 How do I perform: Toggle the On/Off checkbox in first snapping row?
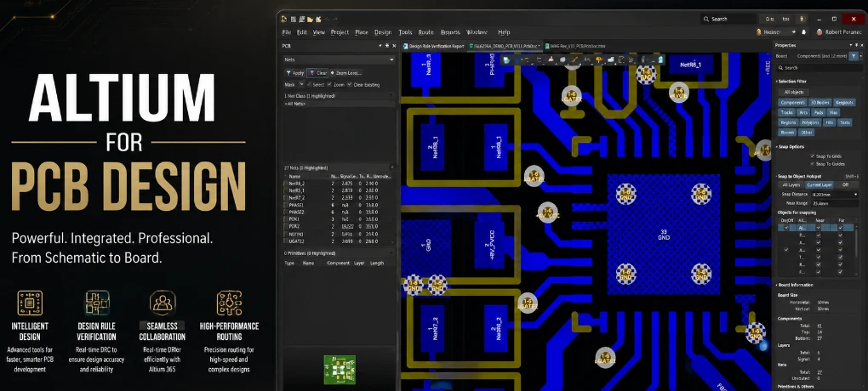[x=786, y=228]
